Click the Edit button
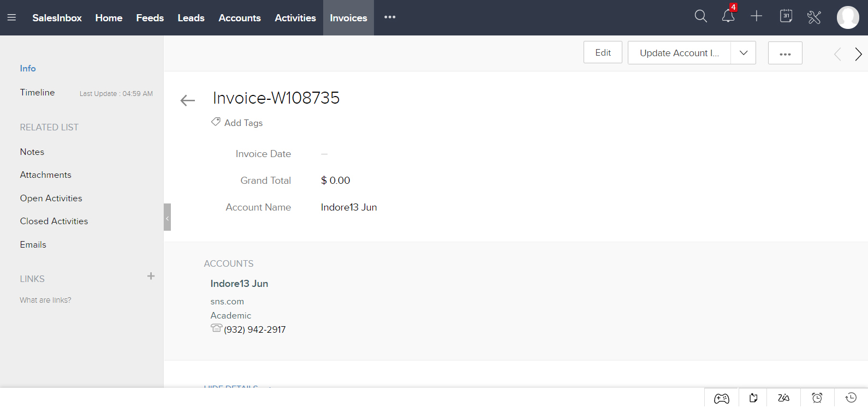868x408 pixels. pos(603,52)
